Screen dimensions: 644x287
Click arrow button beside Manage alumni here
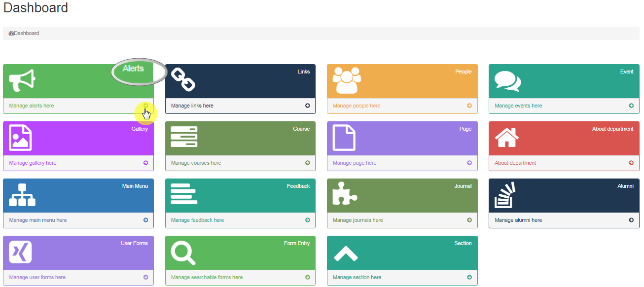pos(631,220)
